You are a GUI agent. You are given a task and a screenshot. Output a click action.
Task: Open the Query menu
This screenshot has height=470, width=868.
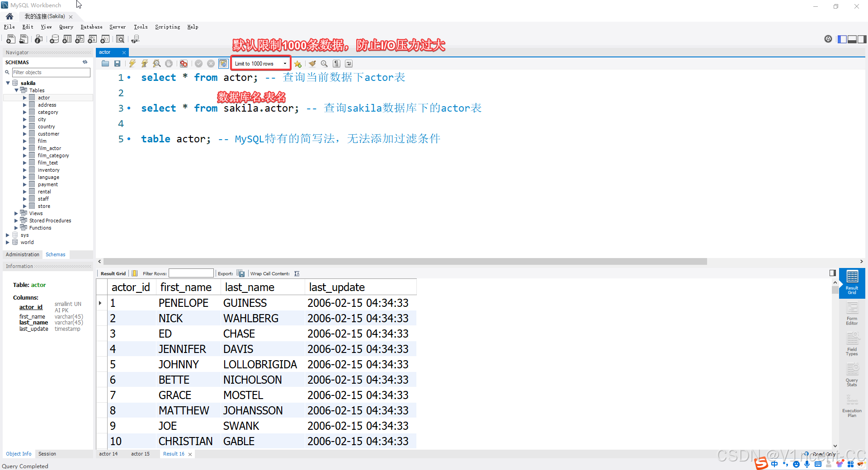pyautogui.click(x=66, y=27)
